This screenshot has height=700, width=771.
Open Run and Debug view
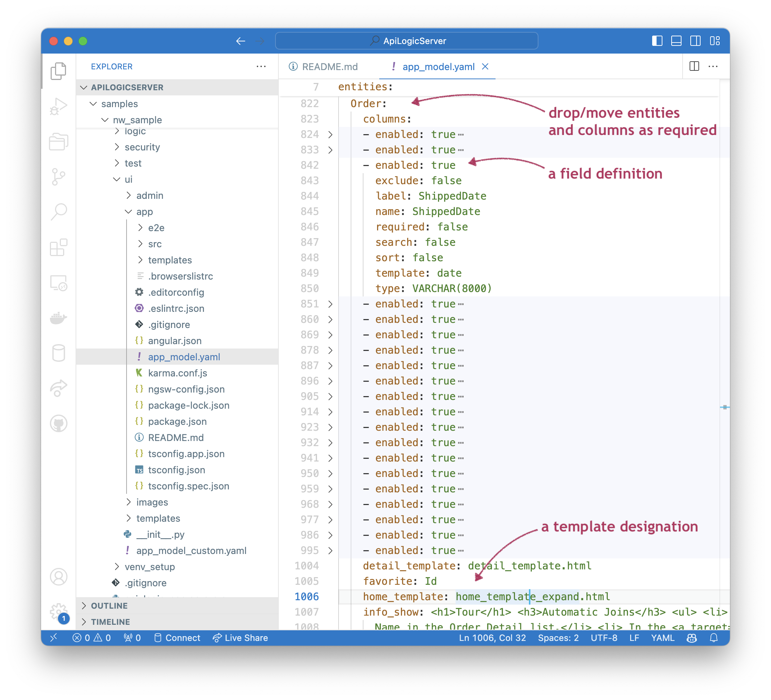pyautogui.click(x=59, y=106)
